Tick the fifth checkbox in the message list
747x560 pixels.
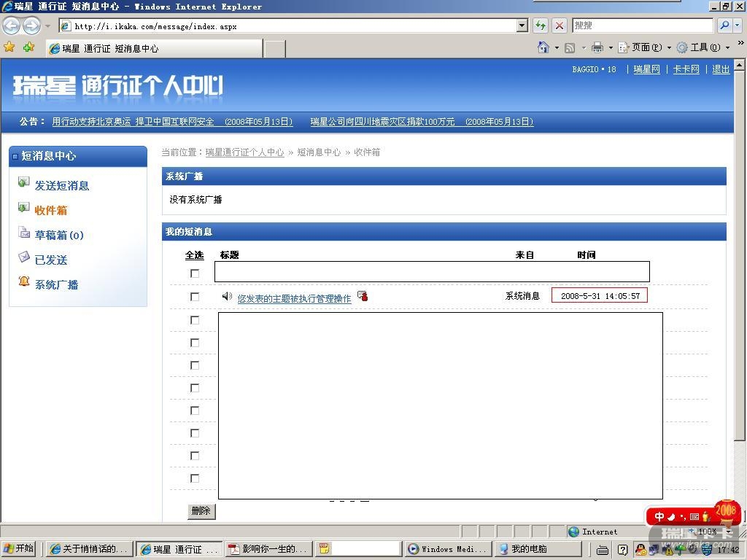(194, 365)
